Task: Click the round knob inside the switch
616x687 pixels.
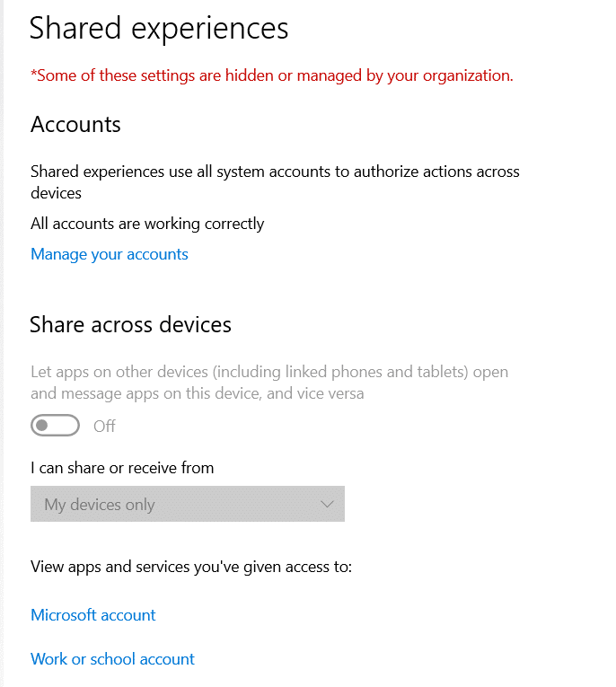Action: point(42,425)
